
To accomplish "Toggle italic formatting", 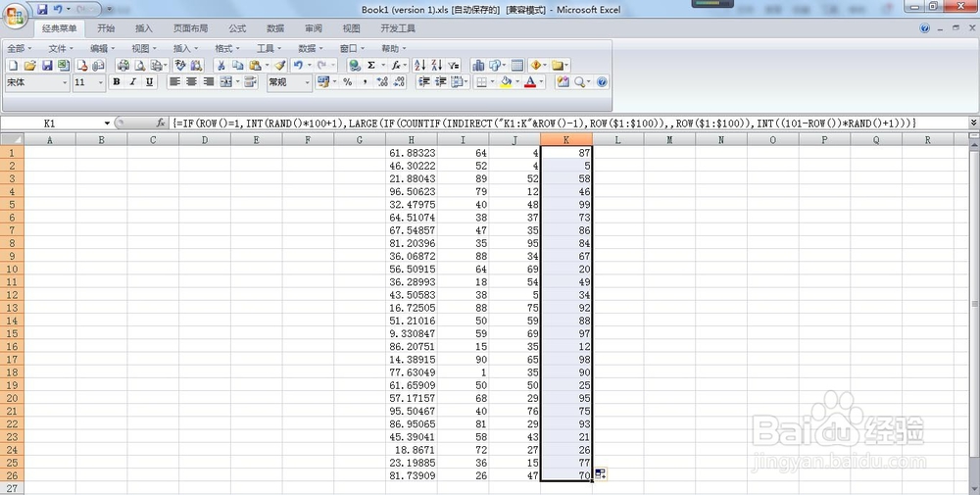I will point(132,82).
